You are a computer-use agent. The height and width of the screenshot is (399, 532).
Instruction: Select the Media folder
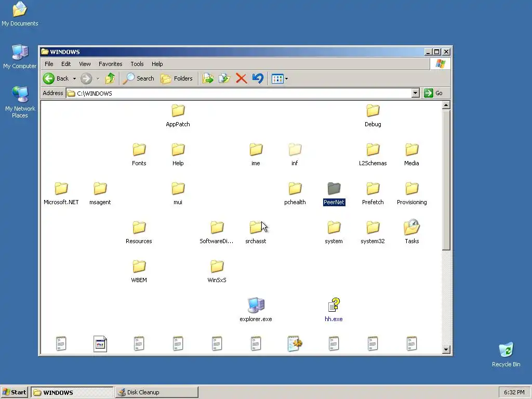[411, 154]
